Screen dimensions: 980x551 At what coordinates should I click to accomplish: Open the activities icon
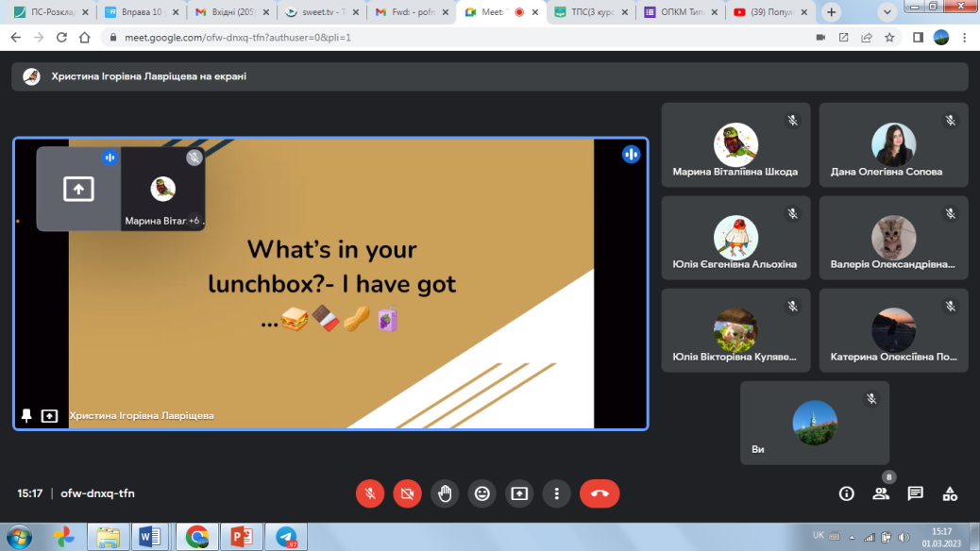tap(950, 493)
